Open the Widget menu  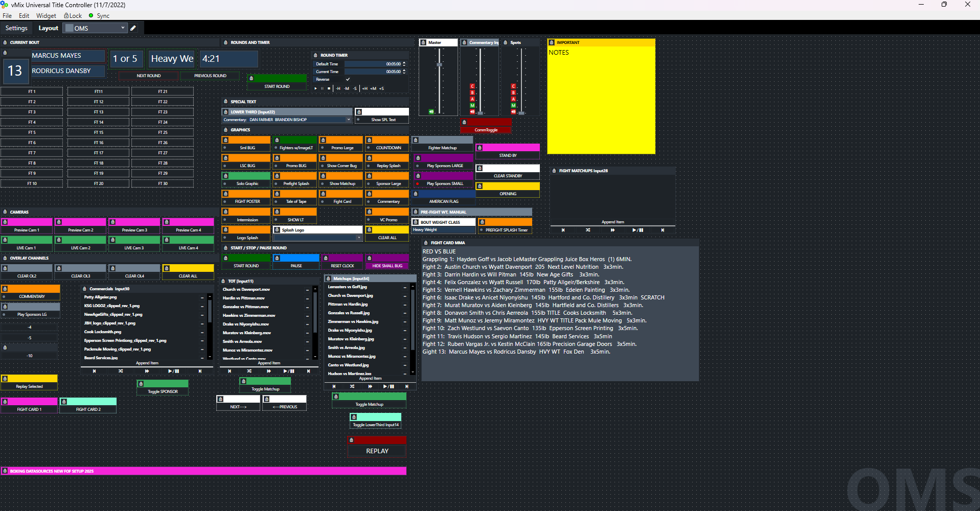[46, 16]
